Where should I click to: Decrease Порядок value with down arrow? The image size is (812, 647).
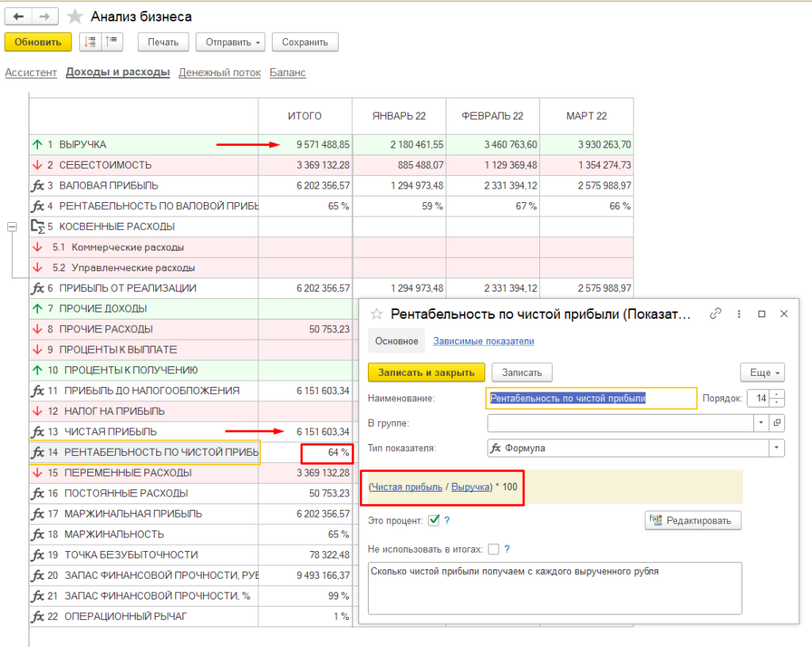[x=777, y=403]
